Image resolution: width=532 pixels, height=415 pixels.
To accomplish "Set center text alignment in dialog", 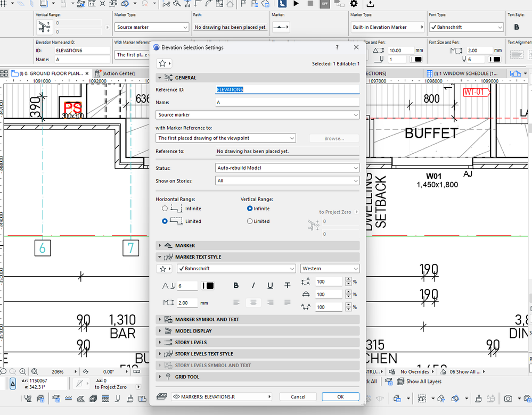I will 253,302.
